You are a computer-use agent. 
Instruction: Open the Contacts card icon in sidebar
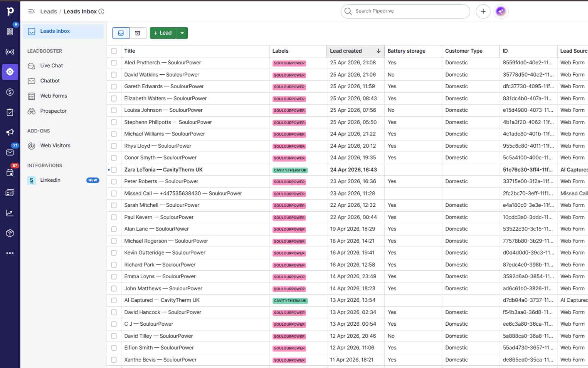pyautogui.click(x=10, y=192)
